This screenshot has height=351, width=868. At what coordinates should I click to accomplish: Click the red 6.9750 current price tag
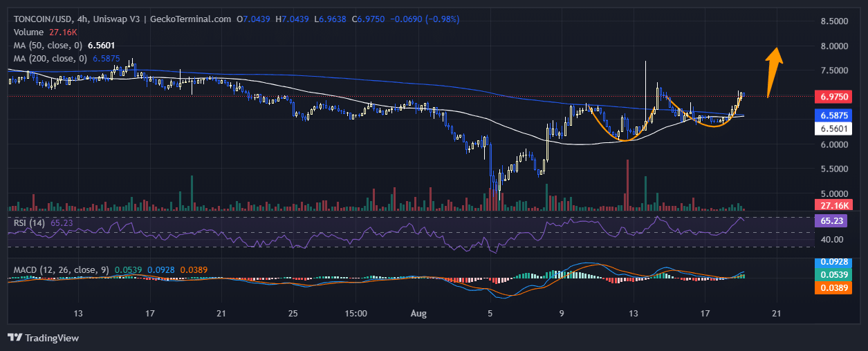[833, 97]
